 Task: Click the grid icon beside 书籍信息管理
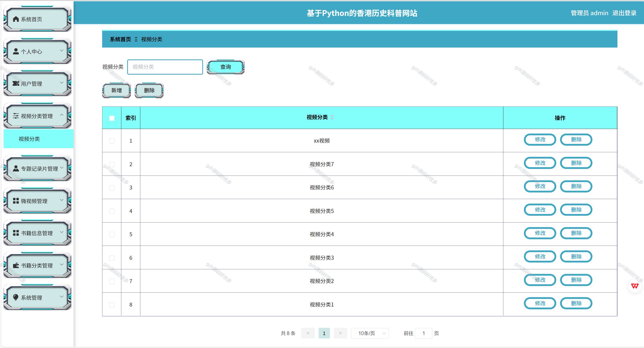pyautogui.click(x=16, y=233)
